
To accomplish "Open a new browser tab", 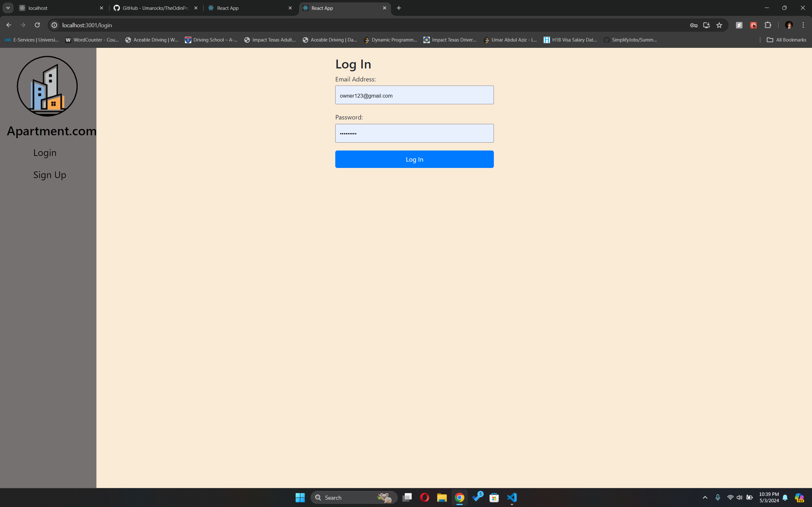I will (399, 8).
